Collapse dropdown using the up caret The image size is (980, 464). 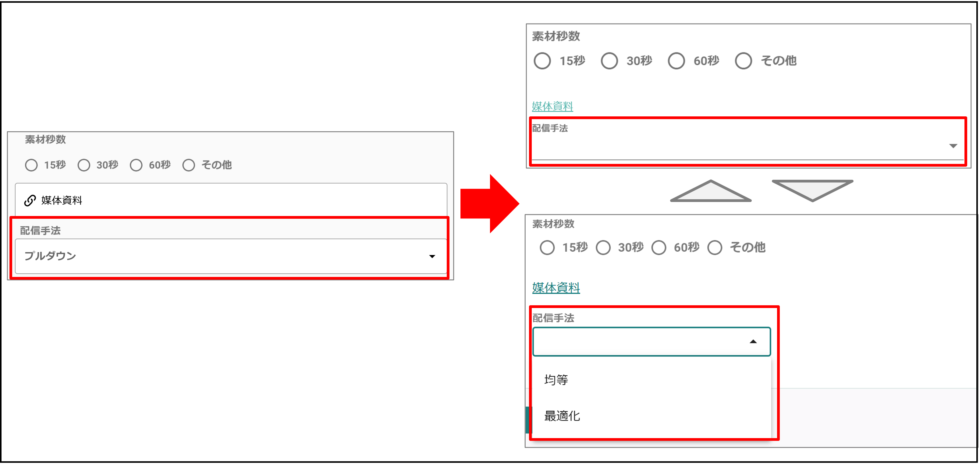pos(753,342)
